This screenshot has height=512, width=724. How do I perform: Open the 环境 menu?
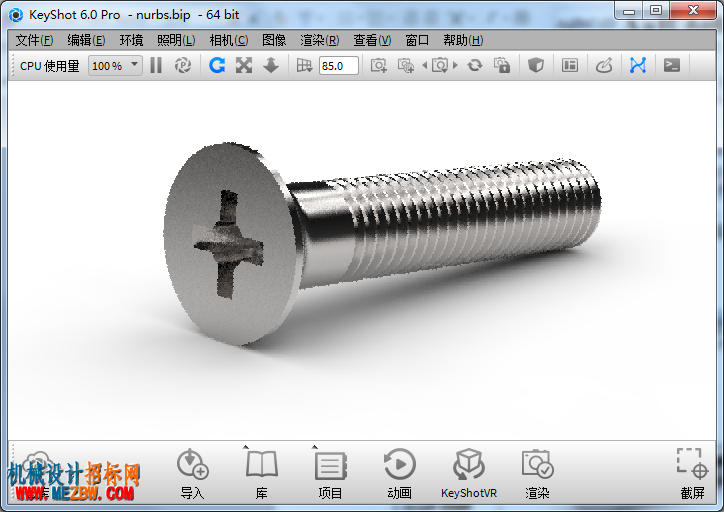click(x=131, y=41)
